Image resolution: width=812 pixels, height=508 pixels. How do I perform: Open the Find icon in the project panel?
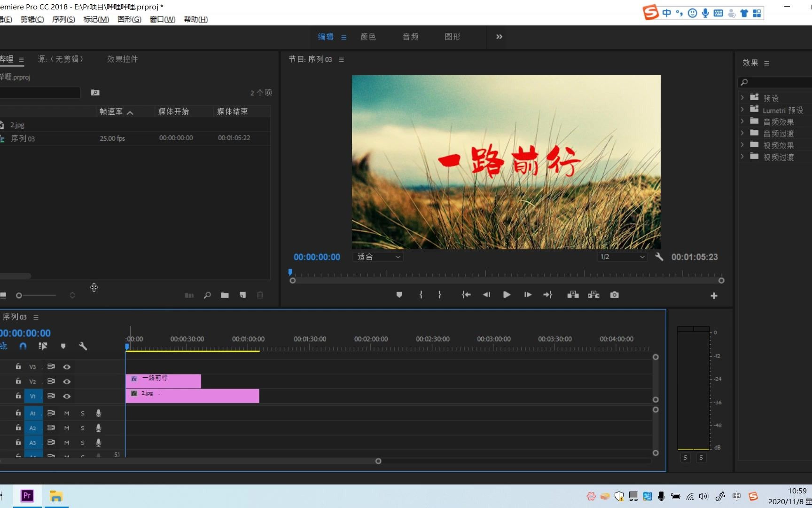click(207, 295)
